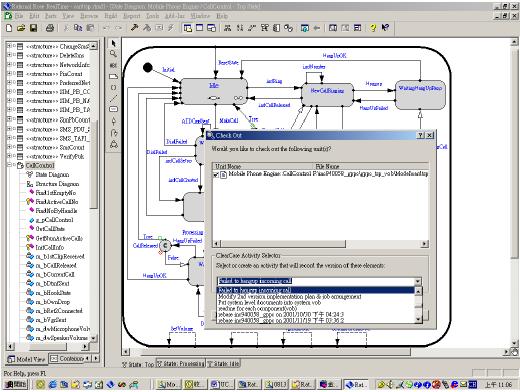Expand the NetworkInfo structure tree node
520x392 pixels.
point(9,64)
